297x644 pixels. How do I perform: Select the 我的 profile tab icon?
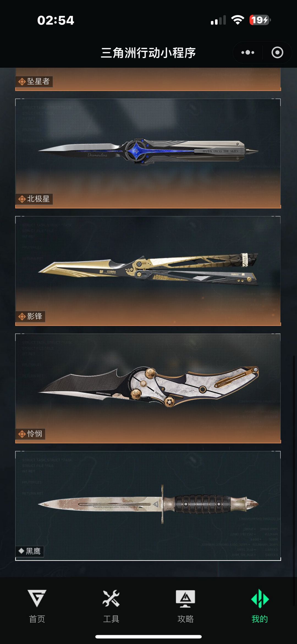[x=260, y=599]
